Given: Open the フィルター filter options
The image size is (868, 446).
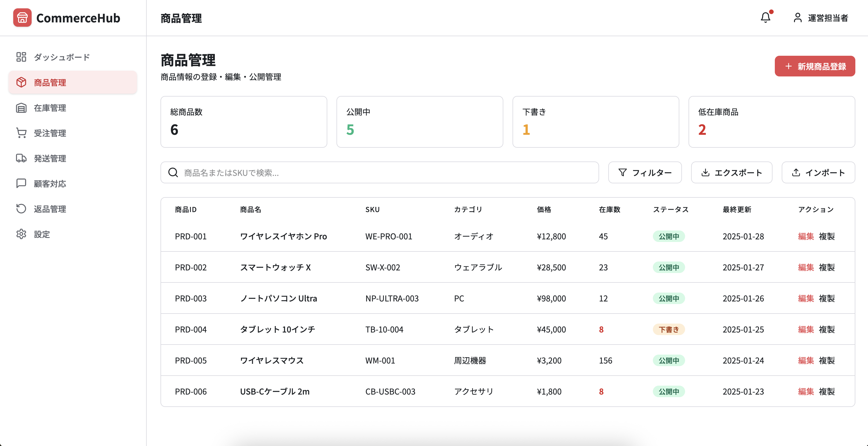Looking at the screenshot, I should (x=645, y=173).
